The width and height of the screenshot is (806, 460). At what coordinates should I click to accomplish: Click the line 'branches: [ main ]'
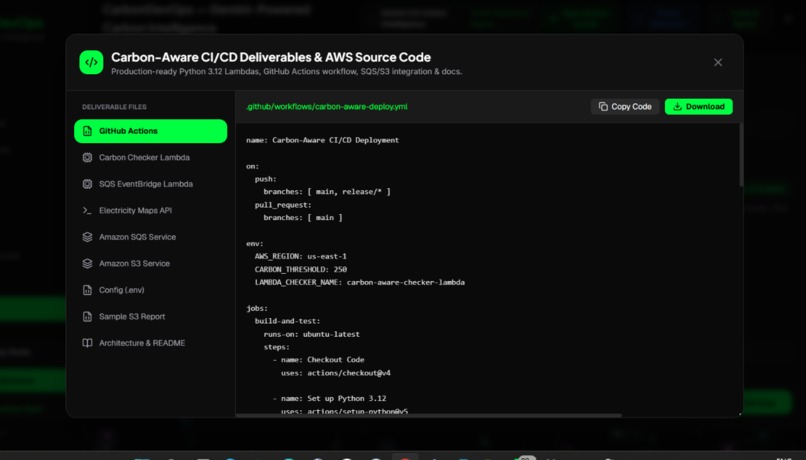303,217
